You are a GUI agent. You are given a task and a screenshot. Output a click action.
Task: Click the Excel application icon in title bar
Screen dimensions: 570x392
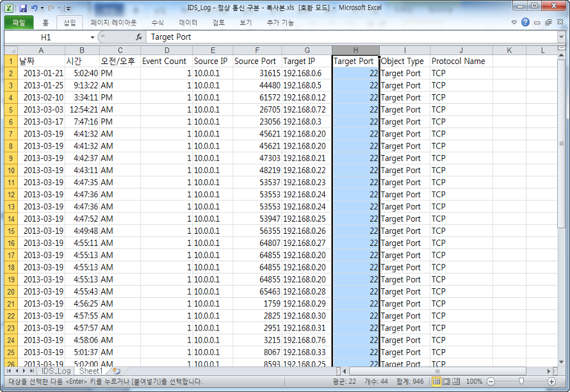click(x=9, y=8)
